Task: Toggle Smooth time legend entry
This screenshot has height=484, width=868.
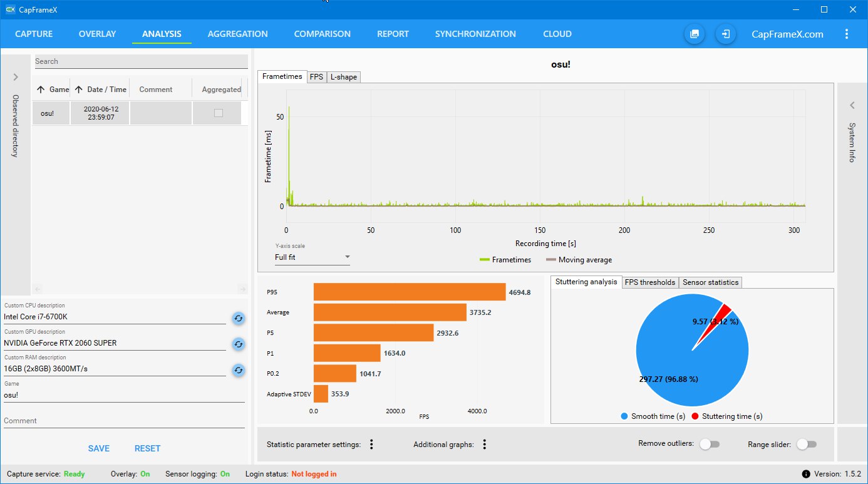Action: pyautogui.click(x=653, y=416)
